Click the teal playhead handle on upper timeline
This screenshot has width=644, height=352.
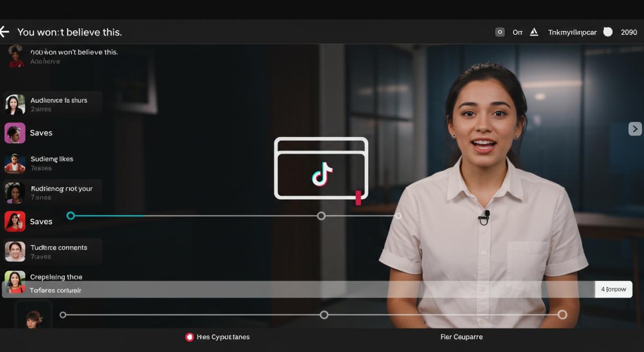[70, 215]
